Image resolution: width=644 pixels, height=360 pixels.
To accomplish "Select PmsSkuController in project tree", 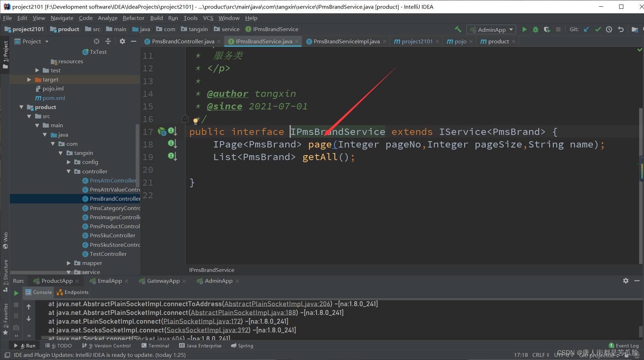I will click(x=109, y=236).
